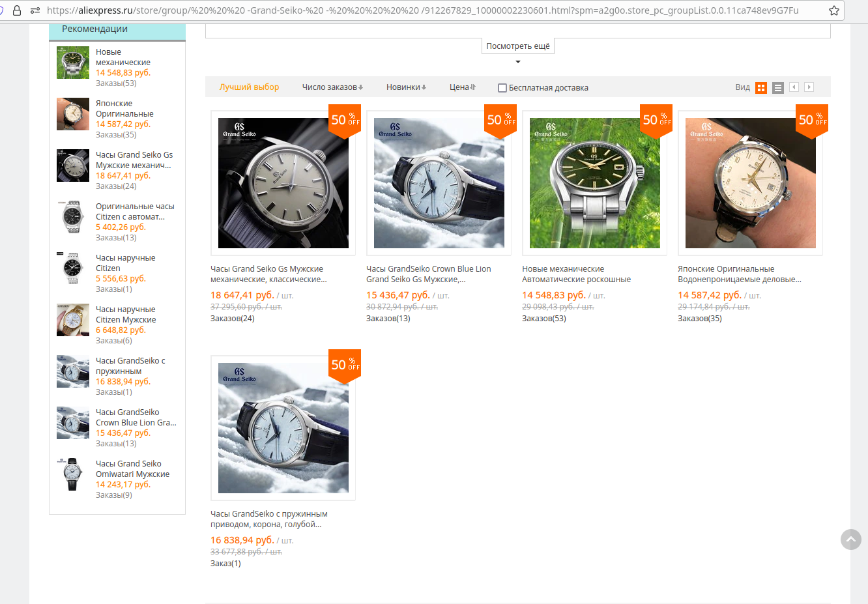The image size is (868, 604).
Task: Click sidebar price 5 402,26 руб.
Action: click(x=121, y=227)
